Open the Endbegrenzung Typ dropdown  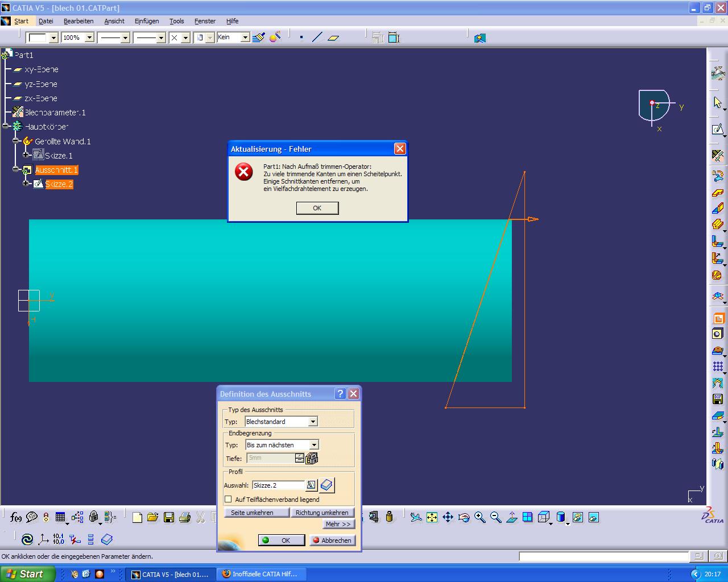[314, 445]
